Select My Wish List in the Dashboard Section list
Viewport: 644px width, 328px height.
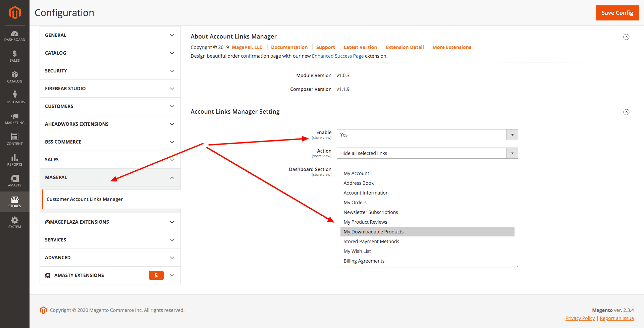coord(357,251)
